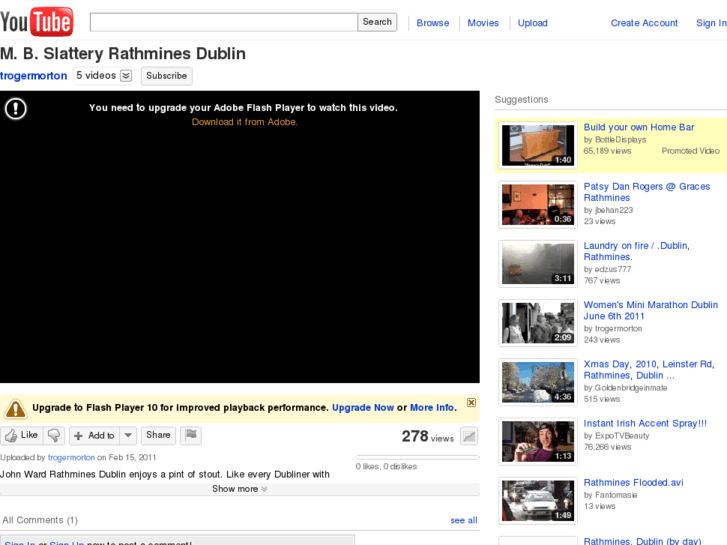Click Rathmines Flooded.avi thumbnail
Image resolution: width=727 pixels, height=545 pixels.
point(538,500)
